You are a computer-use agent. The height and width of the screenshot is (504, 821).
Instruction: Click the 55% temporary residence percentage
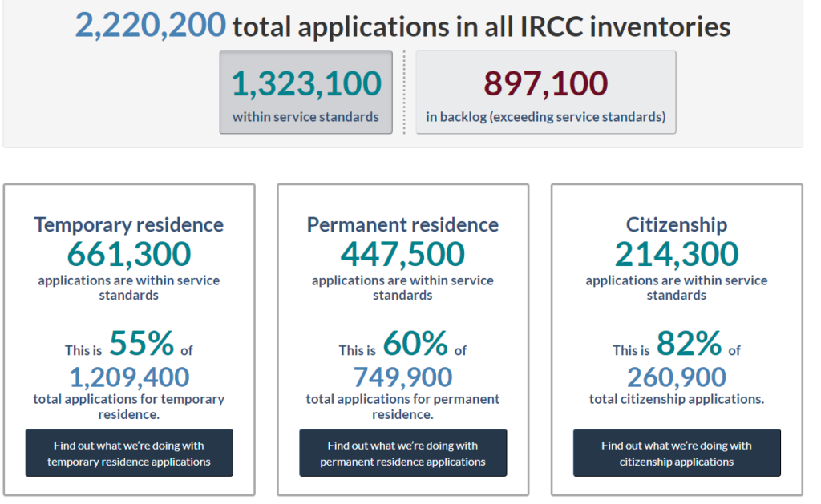[141, 344]
